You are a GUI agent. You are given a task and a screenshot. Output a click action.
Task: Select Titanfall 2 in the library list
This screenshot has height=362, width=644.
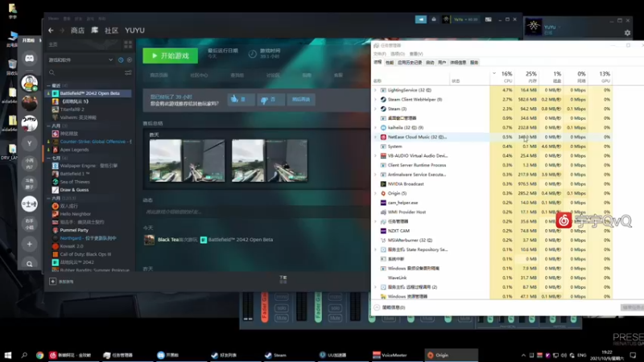coord(72,109)
